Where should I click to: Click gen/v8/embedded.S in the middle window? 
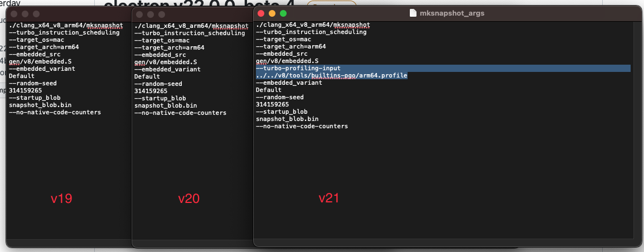click(166, 62)
